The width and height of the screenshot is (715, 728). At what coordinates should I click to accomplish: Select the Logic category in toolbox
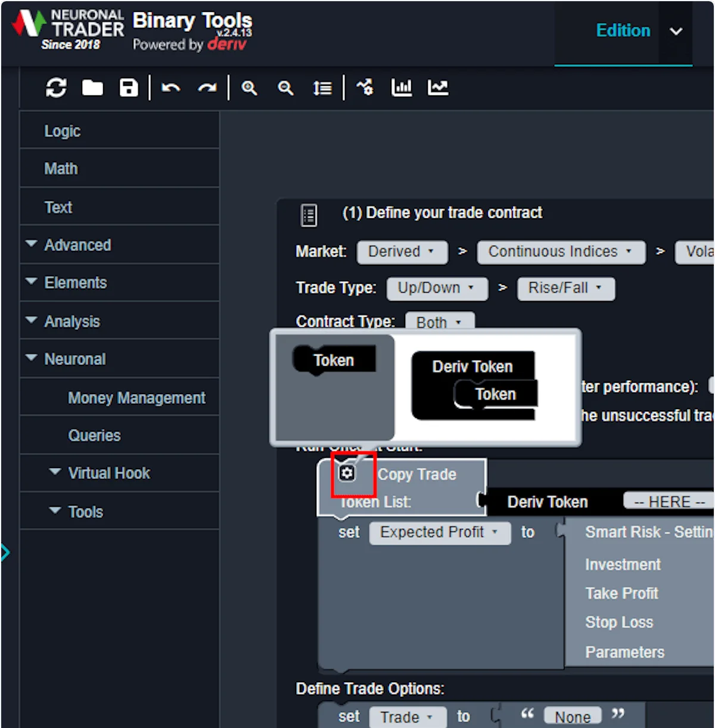coord(62,131)
